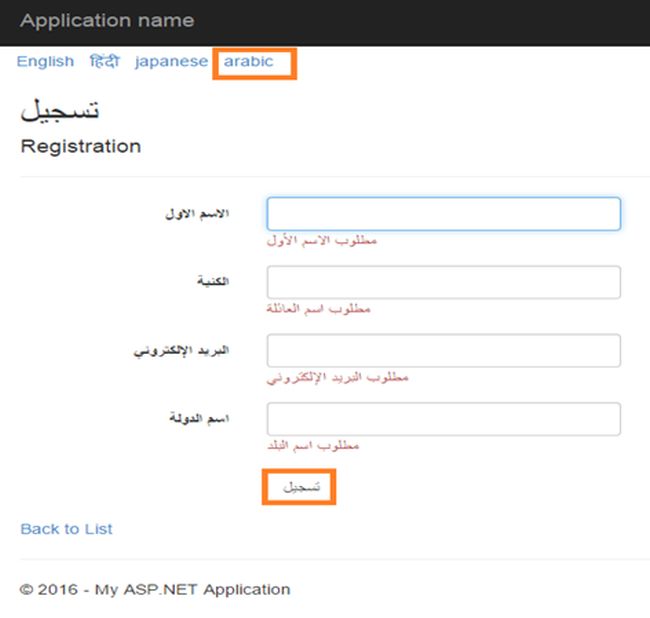
Task: Switch language to Hindi (हिंदी)
Action: pos(104,62)
